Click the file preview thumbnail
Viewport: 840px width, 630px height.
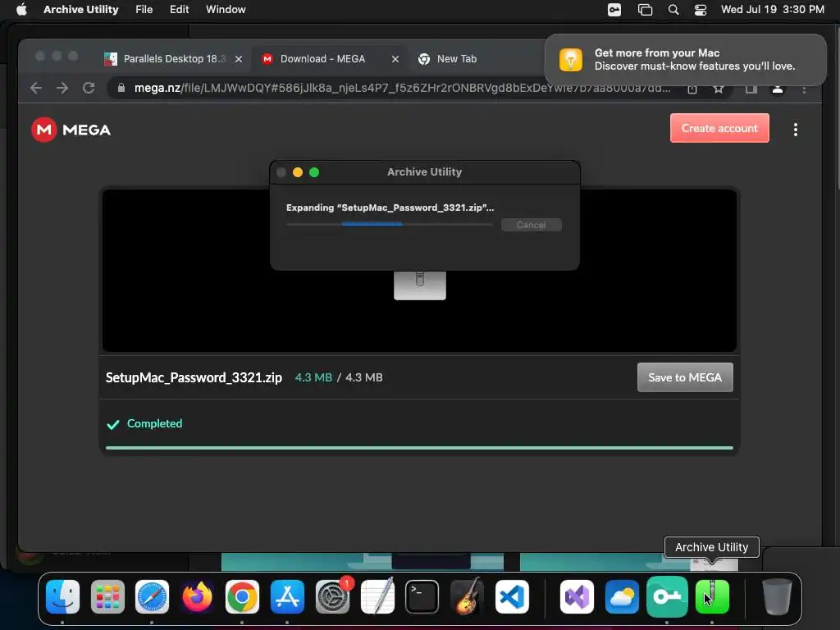pyautogui.click(x=419, y=270)
